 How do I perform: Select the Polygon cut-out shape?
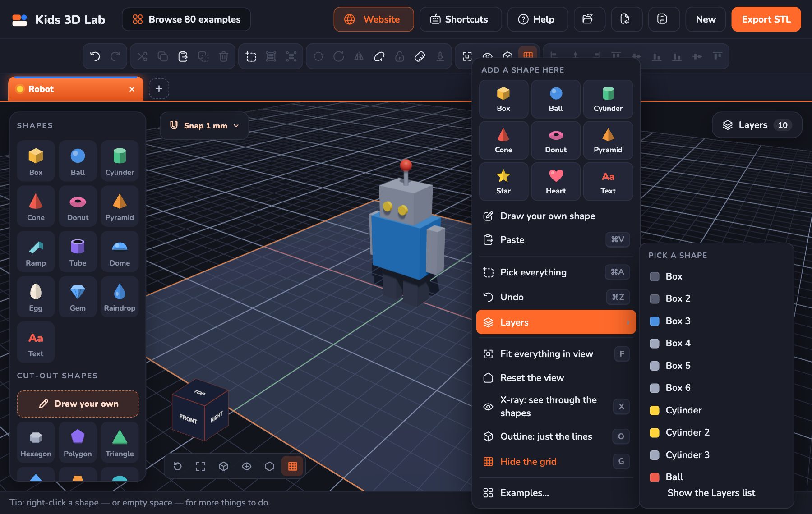pyautogui.click(x=78, y=442)
